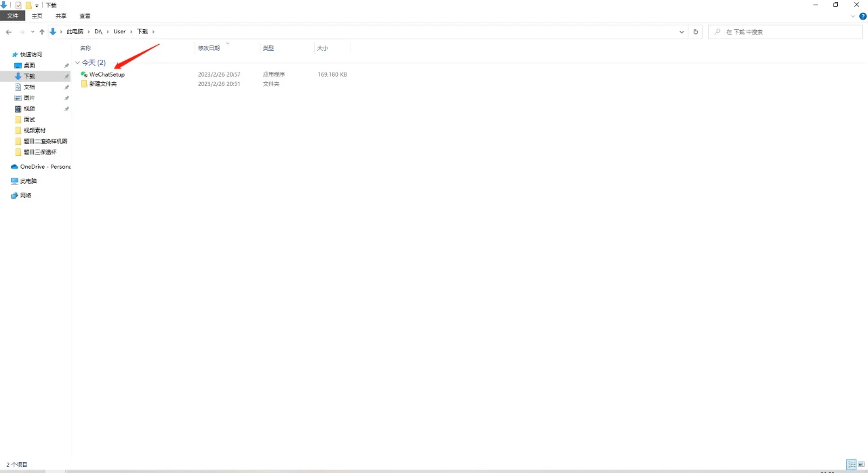Screen dimensions: 868x473
Task: Open the address bar history dropdown
Action: (x=682, y=32)
